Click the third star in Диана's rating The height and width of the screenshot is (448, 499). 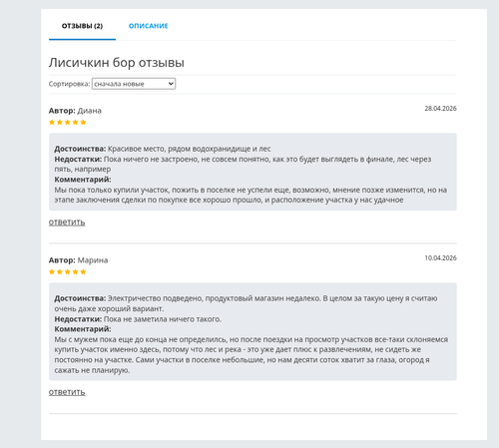click(68, 122)
